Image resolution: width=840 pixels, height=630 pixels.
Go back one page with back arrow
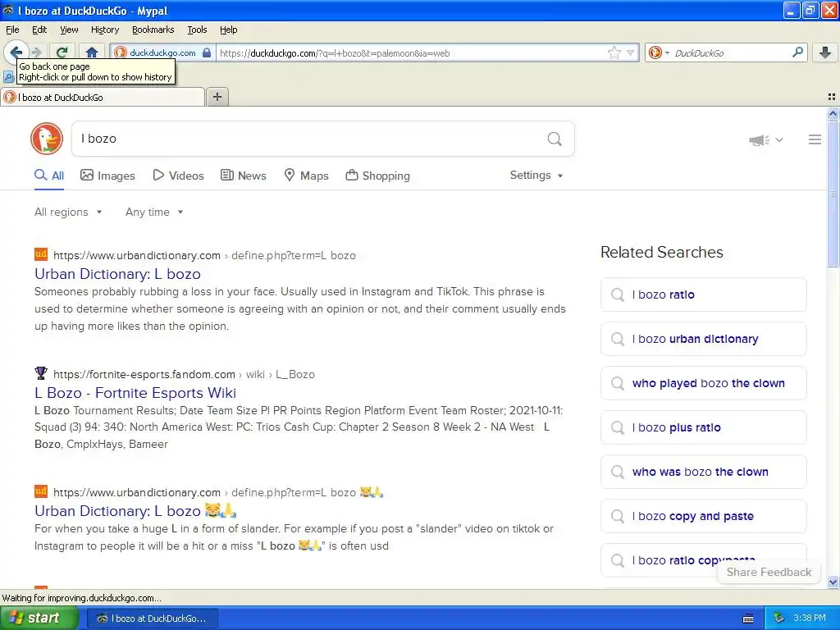(16, 52)
